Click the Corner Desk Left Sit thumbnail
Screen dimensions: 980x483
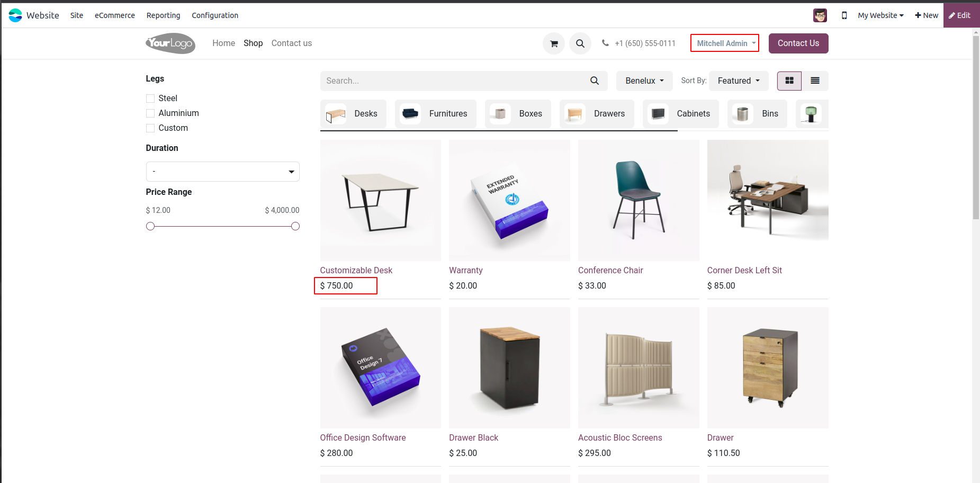pyautogui.click(x=767, y=200)
